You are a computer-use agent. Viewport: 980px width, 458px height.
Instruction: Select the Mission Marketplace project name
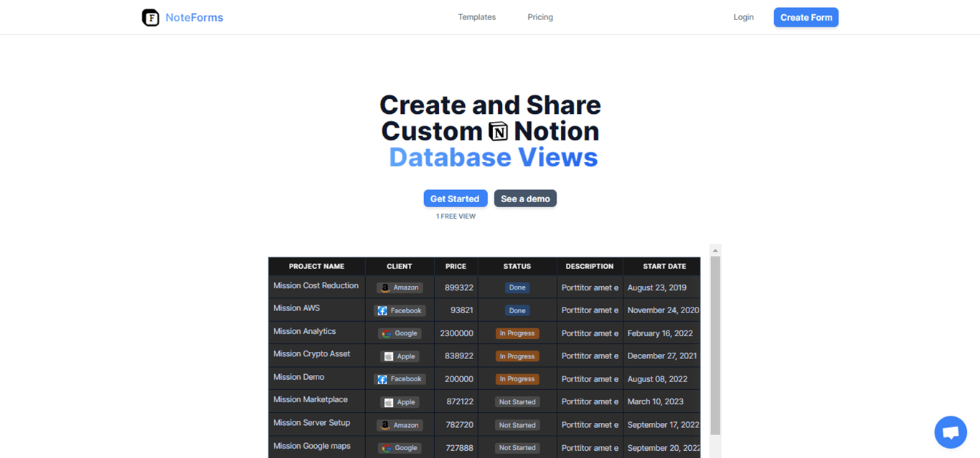[310, 400]
